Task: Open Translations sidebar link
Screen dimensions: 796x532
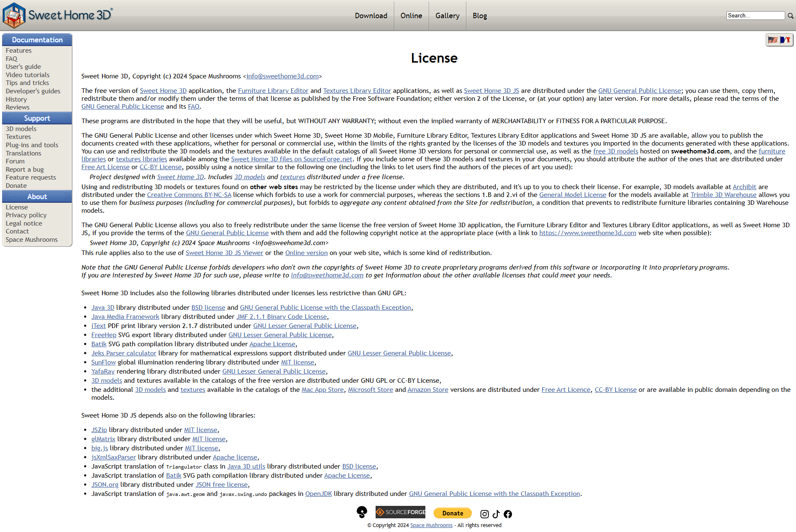Action: 24,153
